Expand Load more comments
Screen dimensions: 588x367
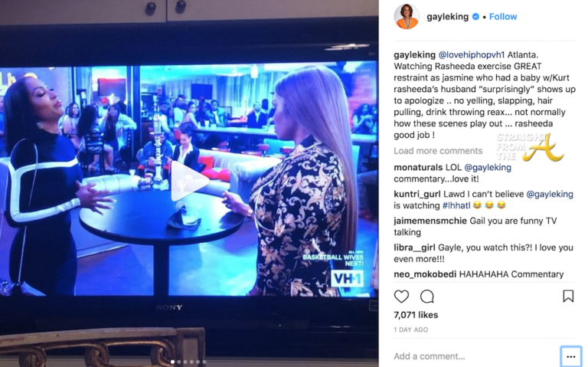[438, 151]
